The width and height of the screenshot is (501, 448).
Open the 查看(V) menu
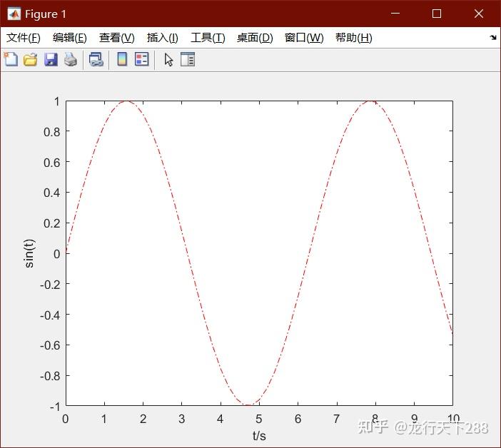116,38
